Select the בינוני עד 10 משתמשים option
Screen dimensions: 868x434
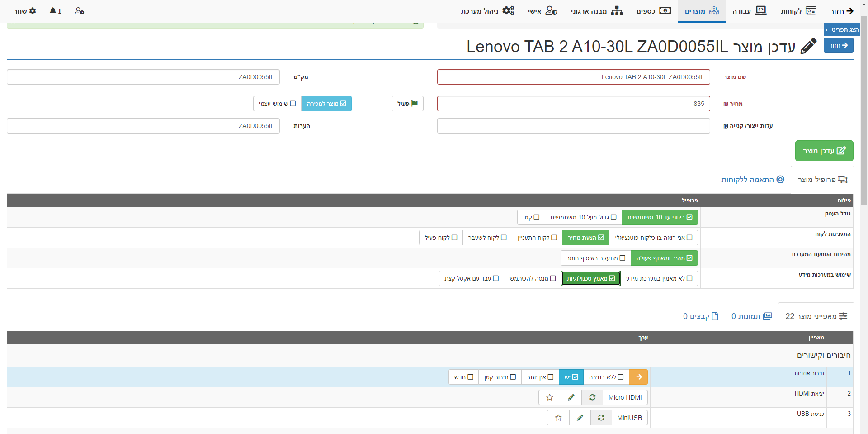660,217
